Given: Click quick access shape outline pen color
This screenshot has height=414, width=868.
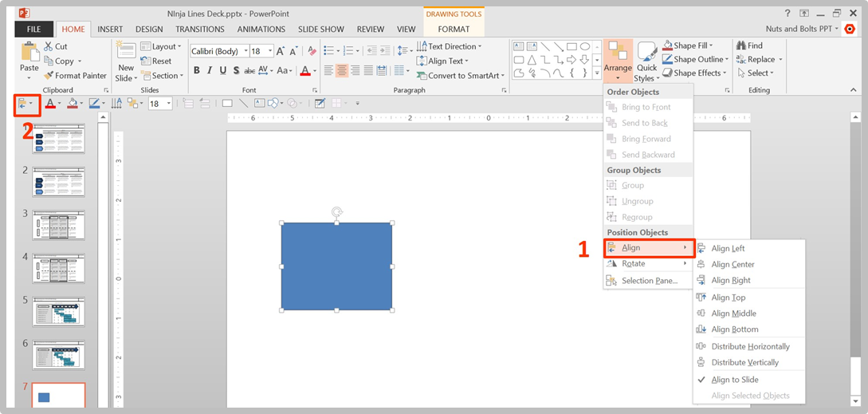Looking at the screenshot, I should coord(93,103).
